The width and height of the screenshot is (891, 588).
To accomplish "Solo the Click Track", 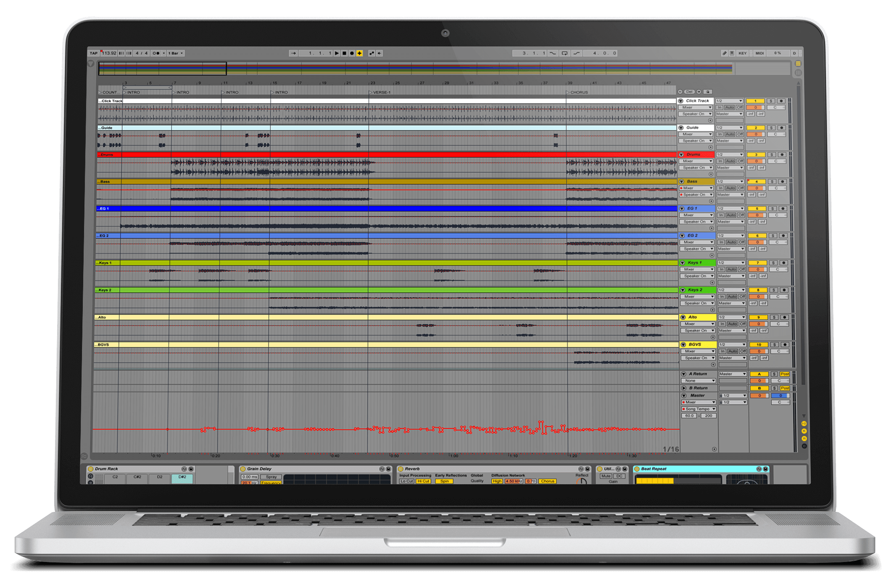I will click(x=771, y=101).
